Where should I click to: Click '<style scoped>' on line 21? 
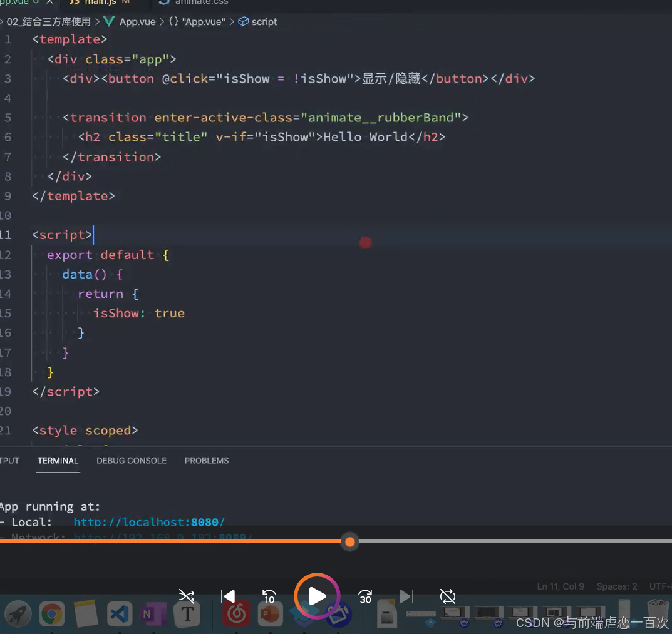pos(85,430)
